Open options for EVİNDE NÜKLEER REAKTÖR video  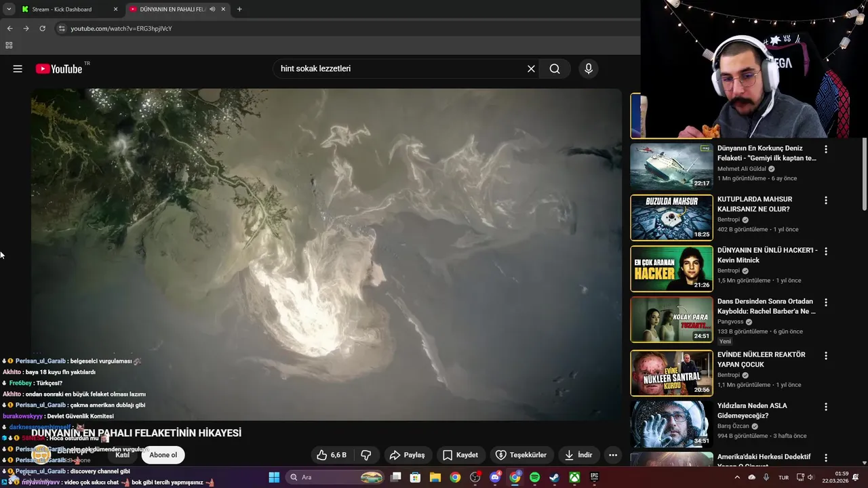tap(826, 356)
